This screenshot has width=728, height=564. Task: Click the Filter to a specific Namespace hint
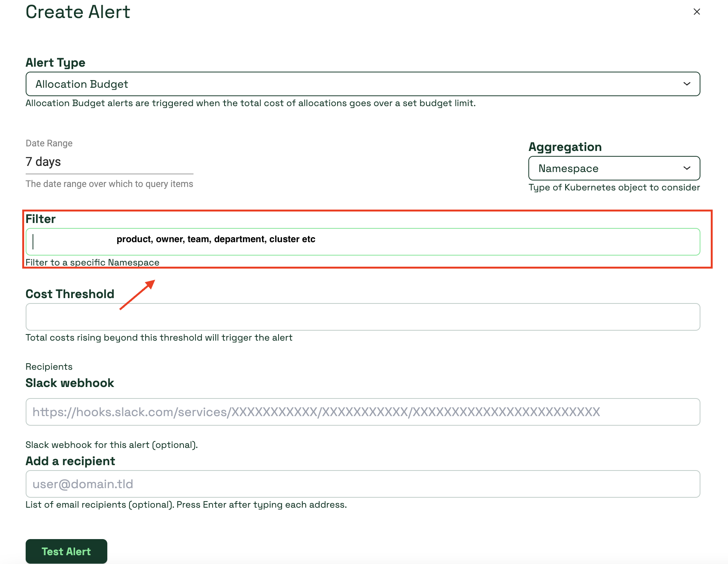92,262
